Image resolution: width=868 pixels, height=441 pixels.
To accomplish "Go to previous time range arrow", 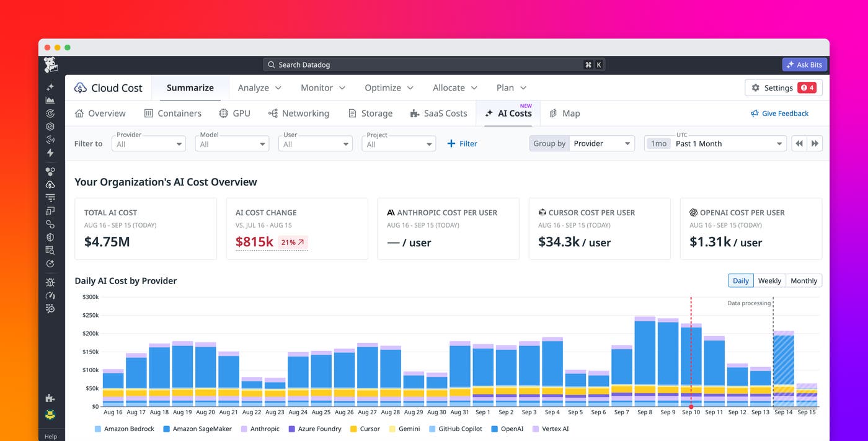I will point(800,143).
